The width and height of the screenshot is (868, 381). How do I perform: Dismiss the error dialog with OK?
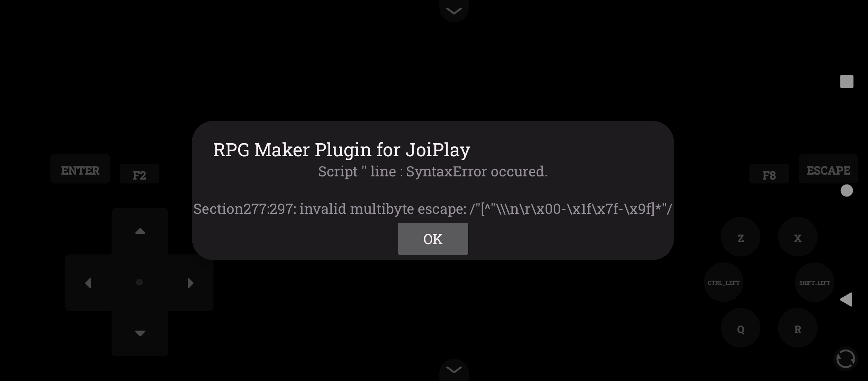(433, 239)
